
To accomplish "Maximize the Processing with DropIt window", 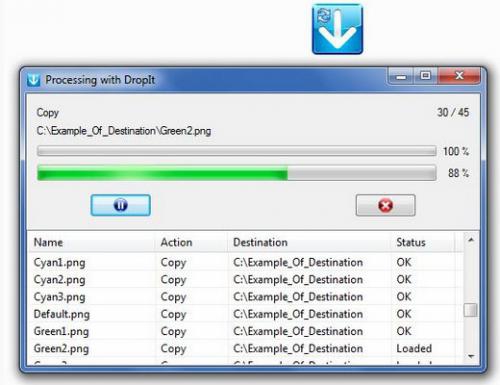I will [425, 76].
